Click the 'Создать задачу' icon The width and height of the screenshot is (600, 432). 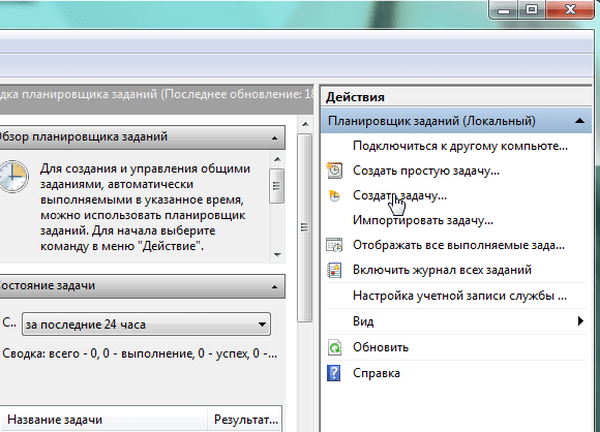334,196
